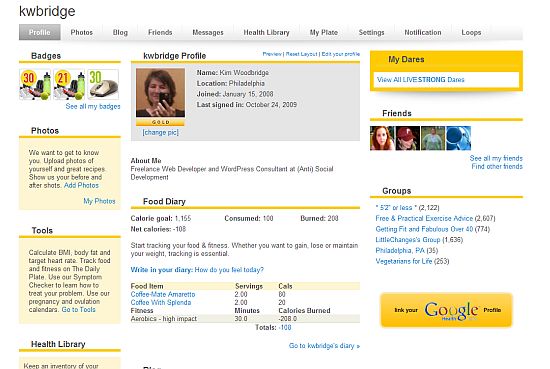Image resolution: width=550 pixels, height=369 pixels.
Task: Open the red-haired friend's avatar
Action: point(382,138)
